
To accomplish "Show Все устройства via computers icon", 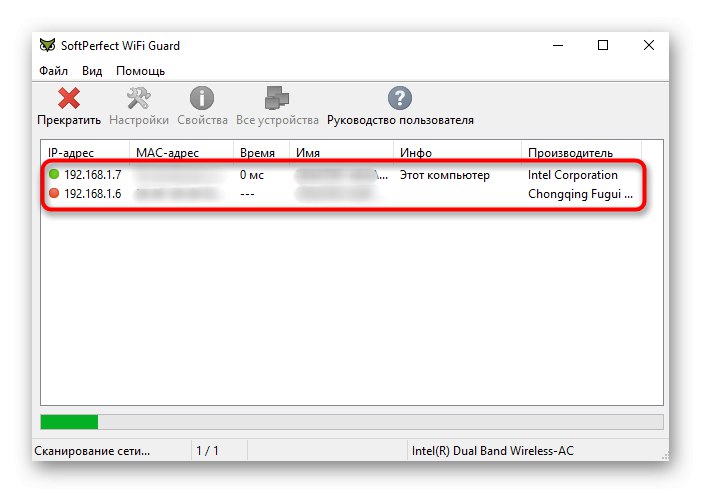I will (x=277, y=98).
